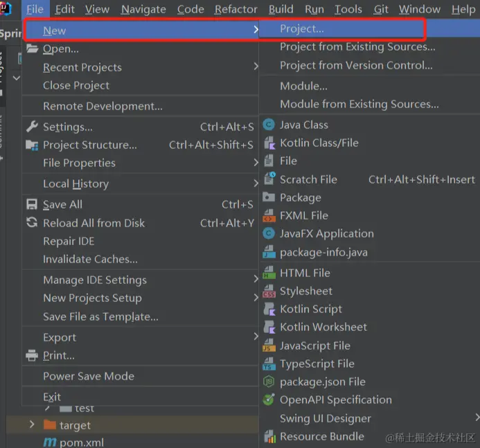Click the Open folder icon
The image size is (480, 448).
coord(32,48)
